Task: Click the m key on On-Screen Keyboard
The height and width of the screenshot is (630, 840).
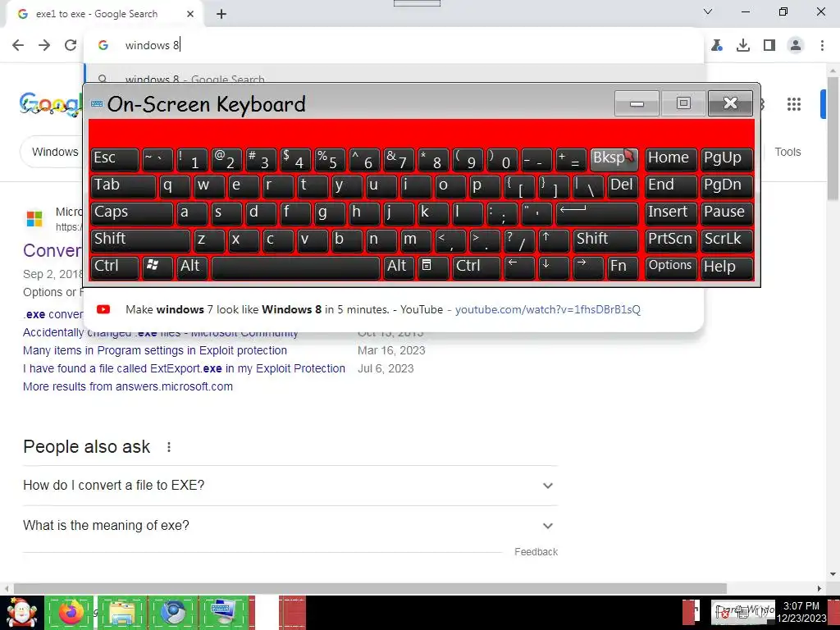Action: click(x=415, y=240)
